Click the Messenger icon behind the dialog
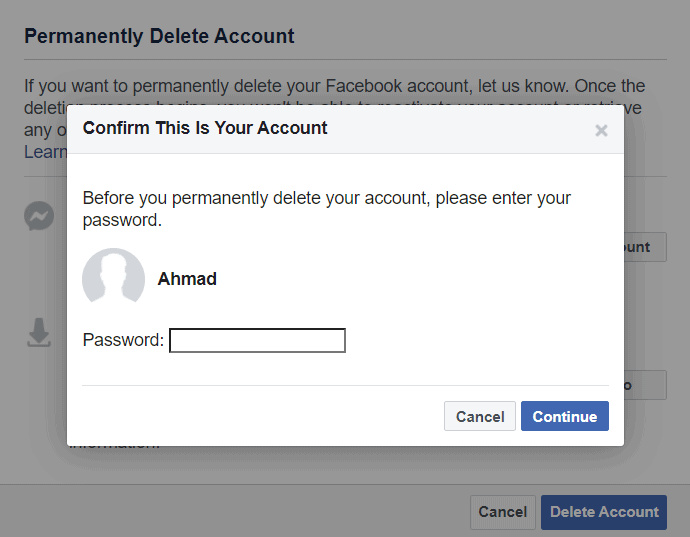 point(39,216)
